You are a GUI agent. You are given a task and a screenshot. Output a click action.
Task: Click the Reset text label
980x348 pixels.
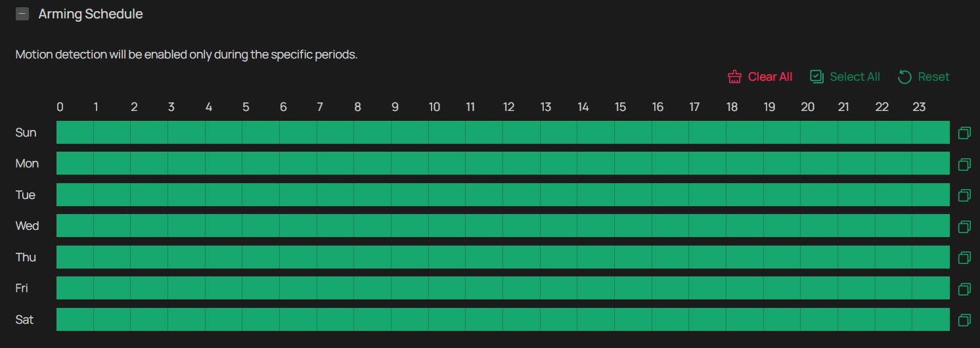click(933, 77)
